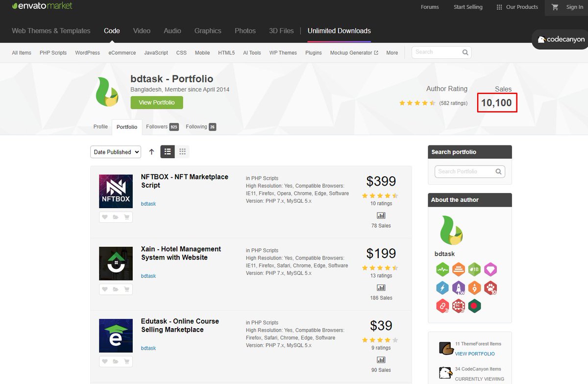Click the CodeCanyon badge logo
Image resolution: width=588 pixels, height=384 pixels.
tap(561, 39)
